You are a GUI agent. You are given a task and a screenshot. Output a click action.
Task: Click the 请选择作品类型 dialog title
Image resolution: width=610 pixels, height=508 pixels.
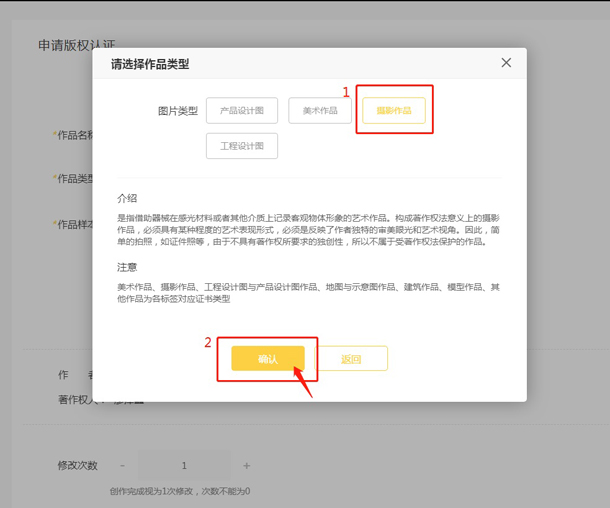[150, 64]
